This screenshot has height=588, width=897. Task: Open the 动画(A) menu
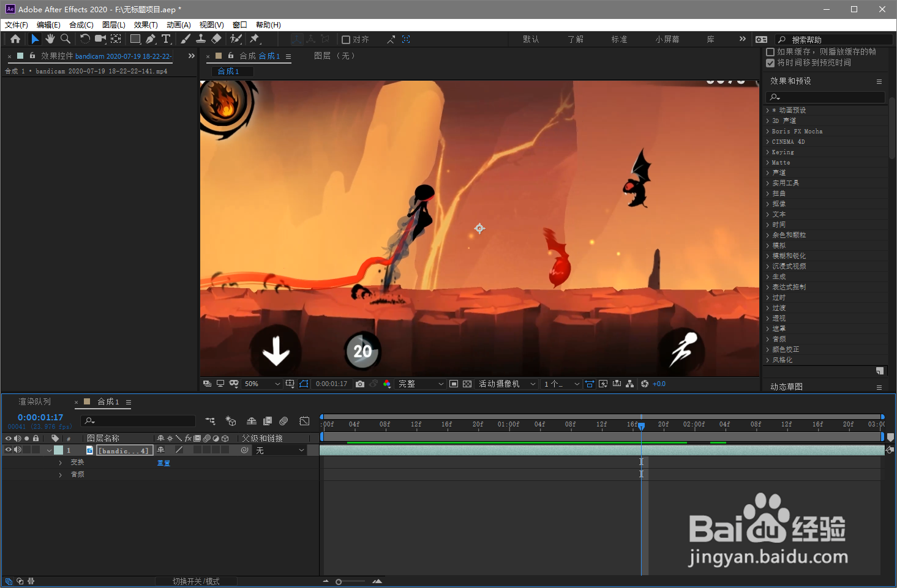click(179, 25)
